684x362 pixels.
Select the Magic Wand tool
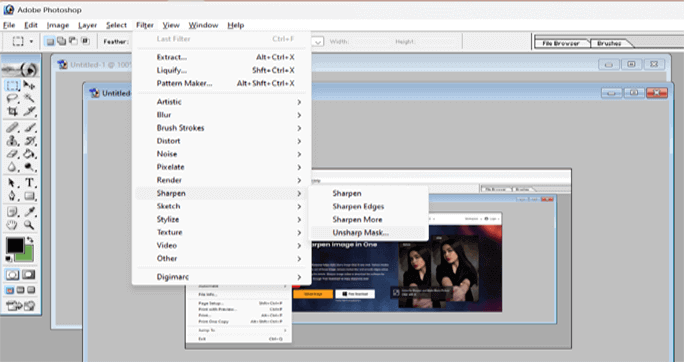[29, 99]
